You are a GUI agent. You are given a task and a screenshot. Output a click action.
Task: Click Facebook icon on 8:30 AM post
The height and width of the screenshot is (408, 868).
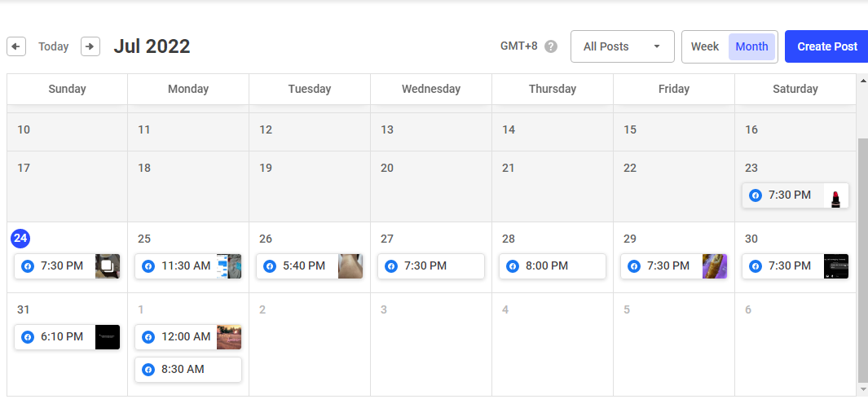pos(148,370)
